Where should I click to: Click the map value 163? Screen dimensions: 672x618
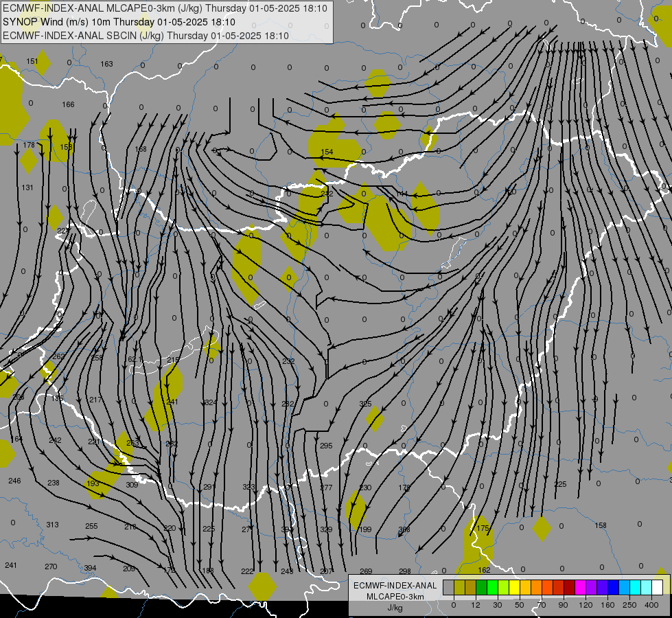pos(106,64)
